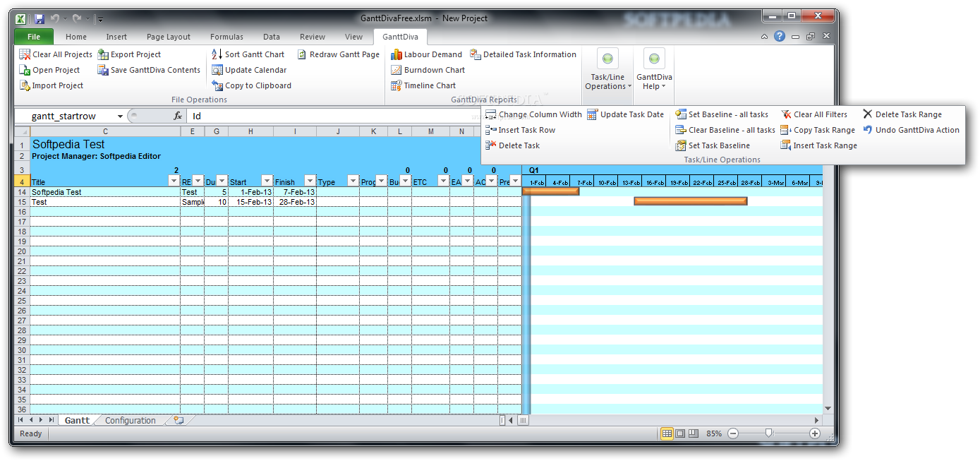
Task: Switch to Page Layout view in status bar
Action: coord(680,433)
